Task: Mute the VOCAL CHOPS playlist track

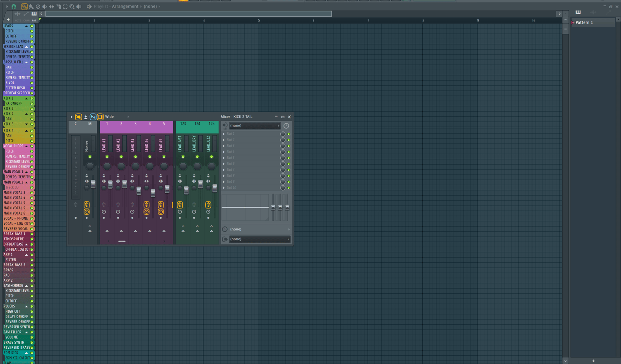Action: (x=32, y=146)
